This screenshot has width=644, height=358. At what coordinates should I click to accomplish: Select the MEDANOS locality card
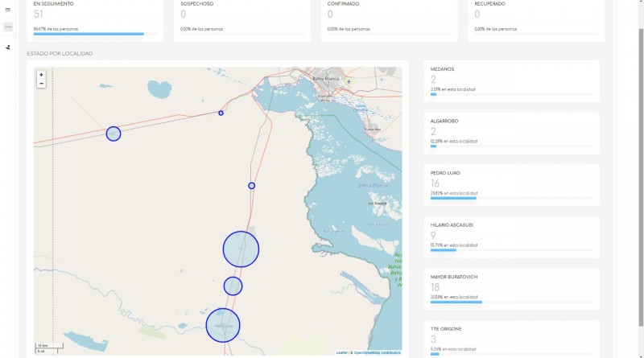[x=511, y=81]
